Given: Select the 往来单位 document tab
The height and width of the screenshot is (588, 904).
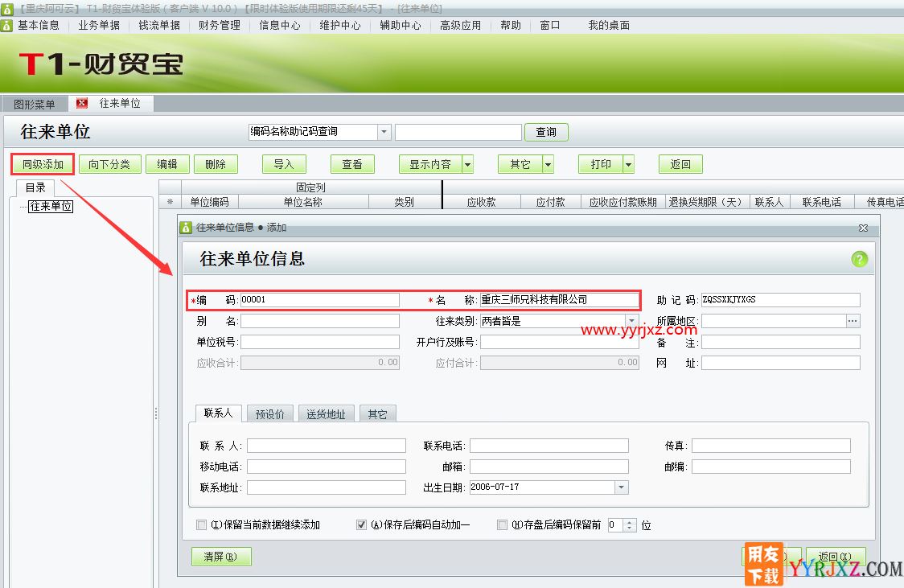Looking at the screenshot, I should 119,103.
